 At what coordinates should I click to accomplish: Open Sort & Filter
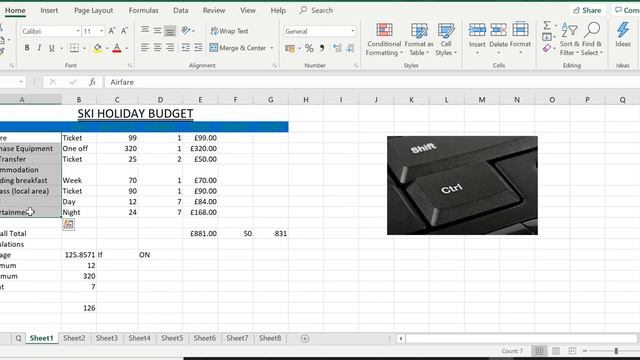[x=569, y=39]
